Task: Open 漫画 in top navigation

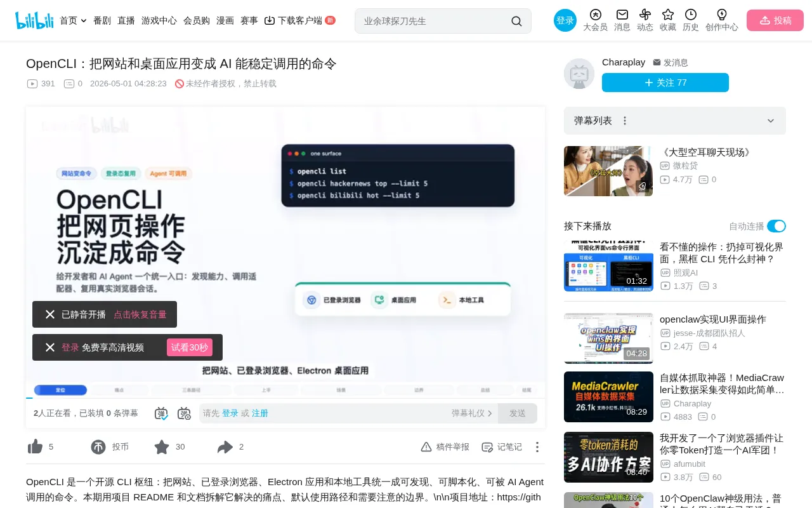Action: 225,20
